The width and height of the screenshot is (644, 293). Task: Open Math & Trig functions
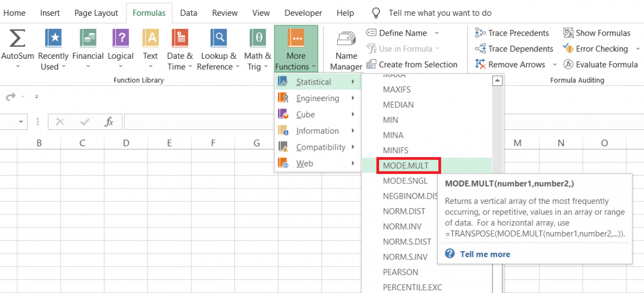pos(258,39)
